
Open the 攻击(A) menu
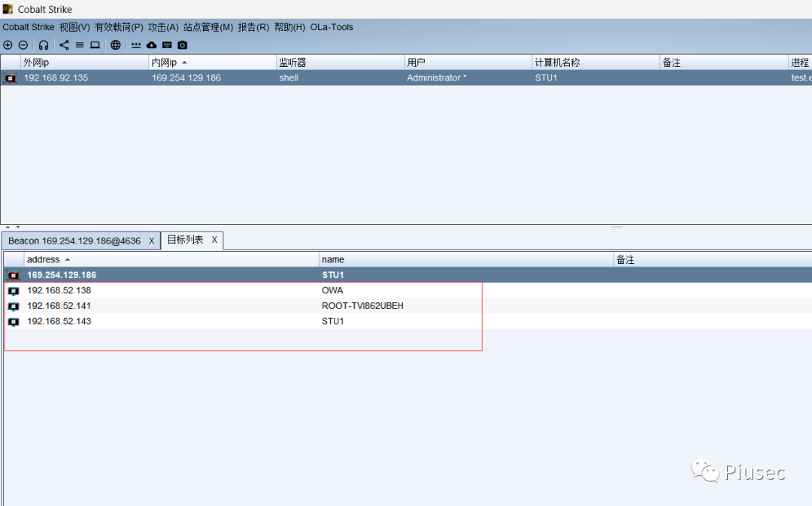(x=163, y=27)
